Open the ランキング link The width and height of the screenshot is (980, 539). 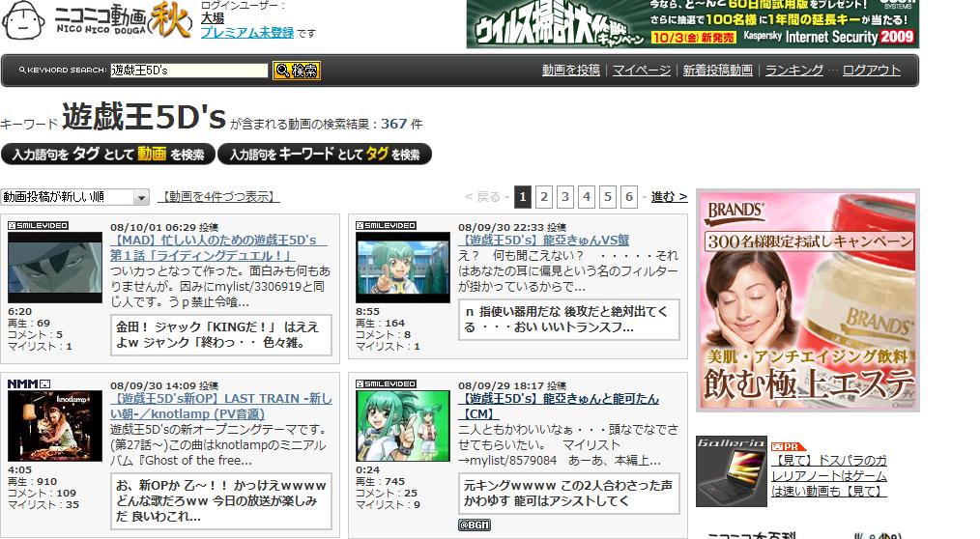click(x=793, y=70)
